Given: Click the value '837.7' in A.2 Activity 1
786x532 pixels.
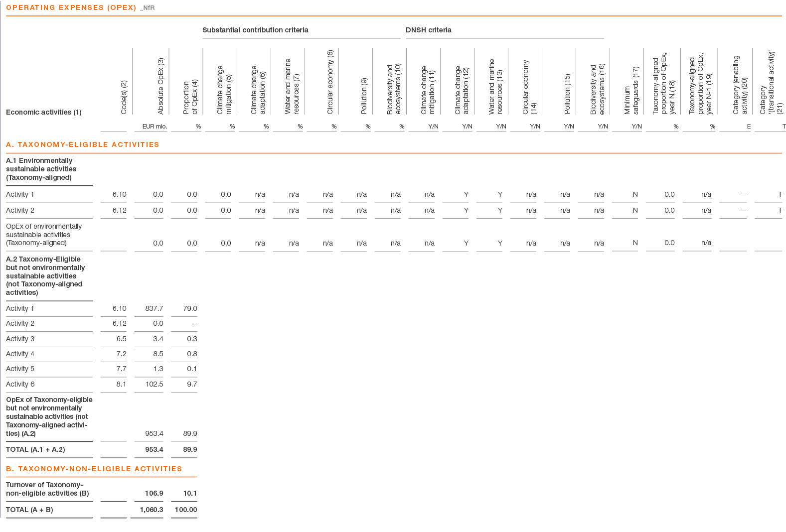Looking at the screenshot, I should point(154,308).
